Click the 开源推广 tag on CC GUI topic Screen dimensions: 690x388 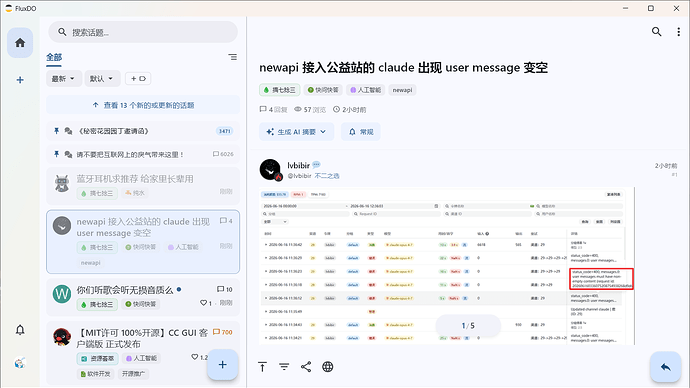133,374
